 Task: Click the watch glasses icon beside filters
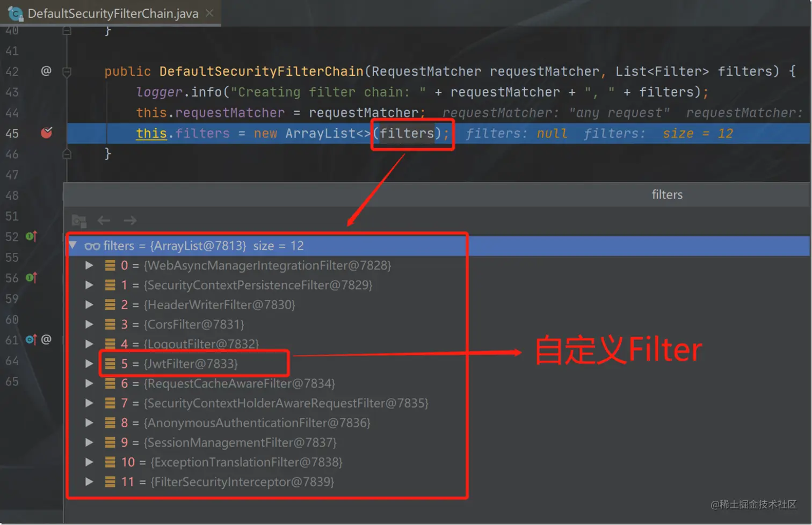[92, 246]
